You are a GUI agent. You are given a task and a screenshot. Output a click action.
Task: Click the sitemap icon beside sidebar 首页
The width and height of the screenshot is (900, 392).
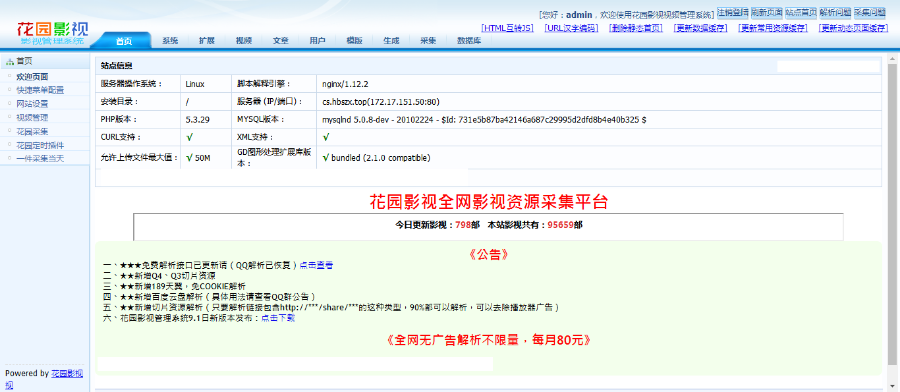[9, 61]
